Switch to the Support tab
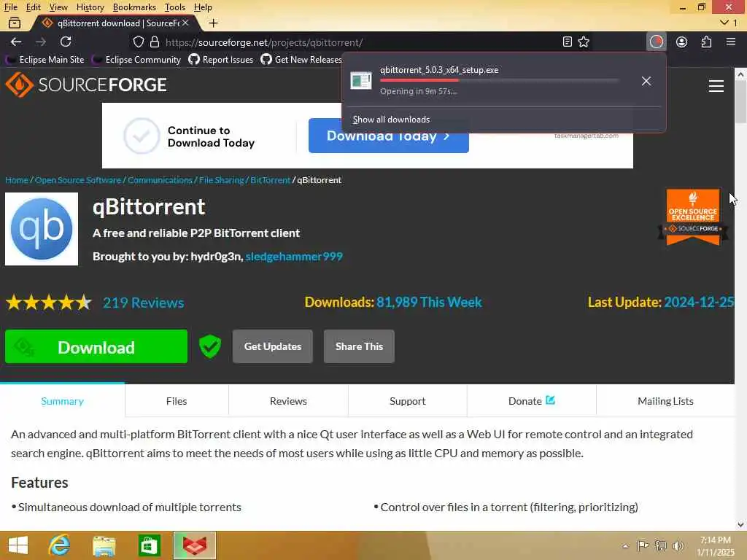Image resolution: width=747 pixels, height=560 pixels. tap(407, 401)
